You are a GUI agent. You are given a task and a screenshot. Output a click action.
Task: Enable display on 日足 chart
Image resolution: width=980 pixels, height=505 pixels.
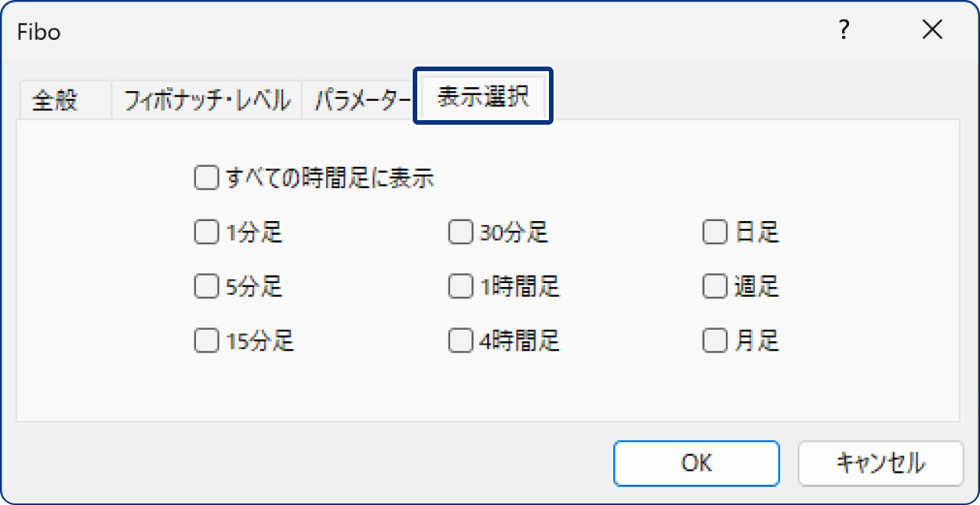(x=714, y=232)
